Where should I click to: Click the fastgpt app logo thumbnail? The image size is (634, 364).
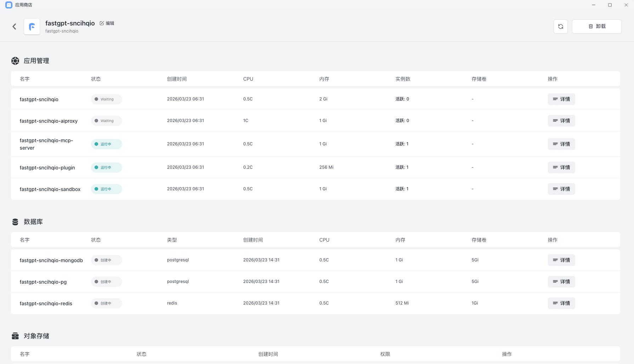(32, 27)
